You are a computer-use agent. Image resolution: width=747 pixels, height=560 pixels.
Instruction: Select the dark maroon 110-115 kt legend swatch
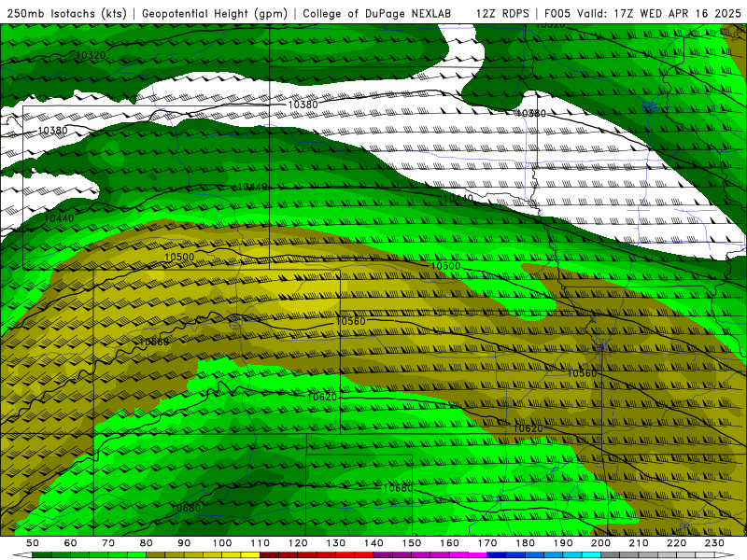pos(269,555)
